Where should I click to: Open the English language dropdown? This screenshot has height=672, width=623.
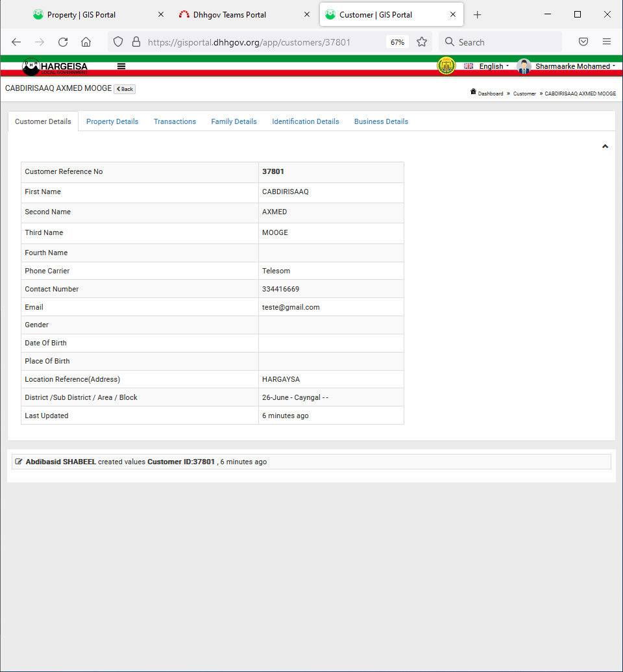(x=494, y=66)
